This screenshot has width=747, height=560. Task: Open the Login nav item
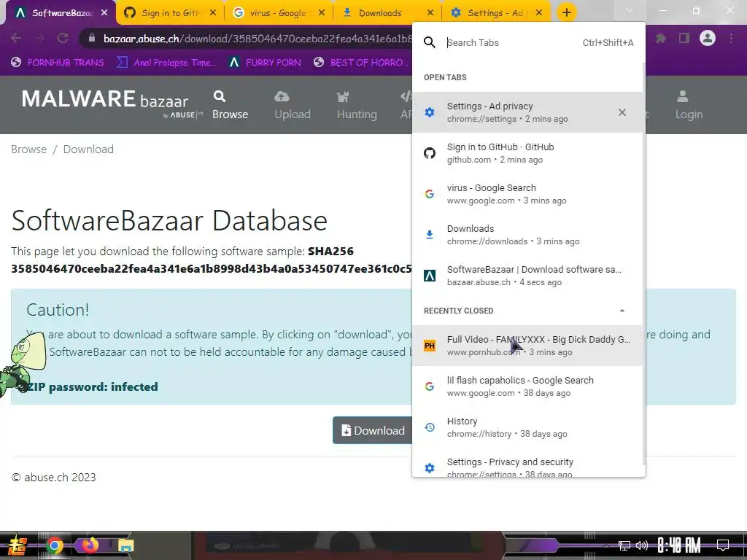tap(689, 105)
